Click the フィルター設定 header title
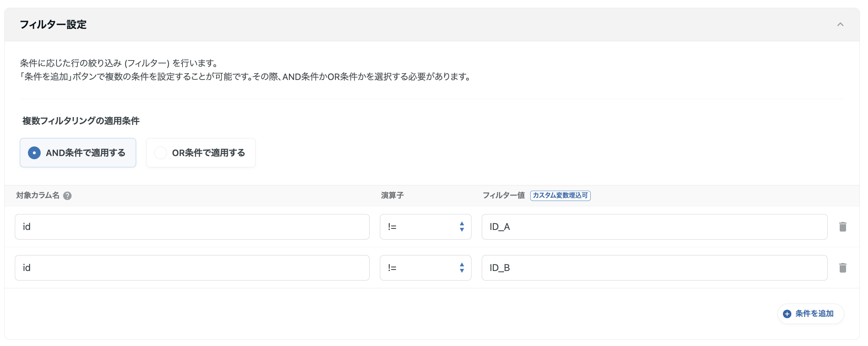This screenshot has height=346, width=868. pos(53,24)
